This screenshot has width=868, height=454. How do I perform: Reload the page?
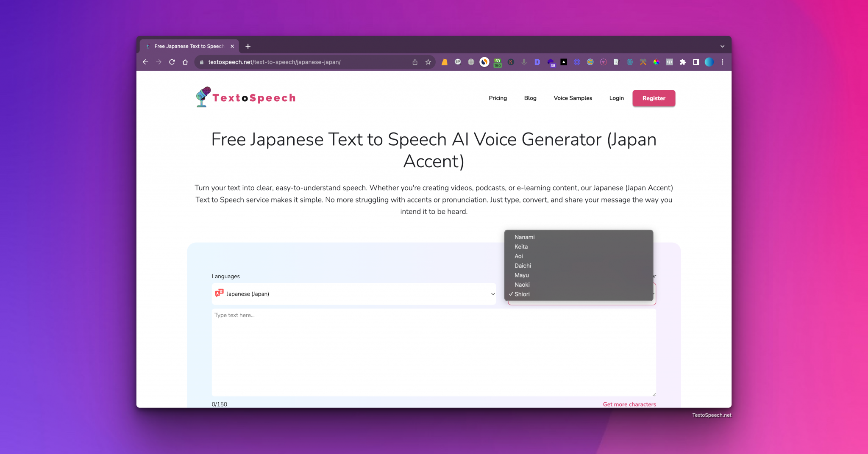(x=172, y=62)
